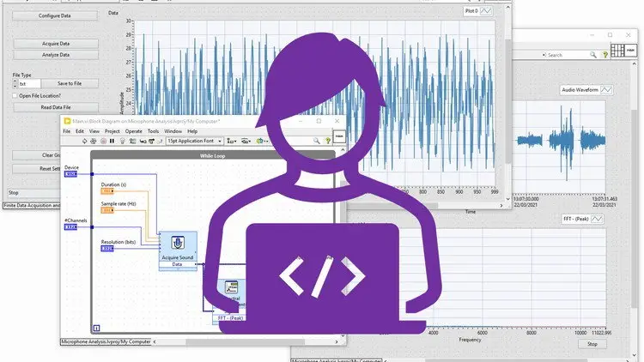Select the Resolution (bits) constant

coord(107,249)
